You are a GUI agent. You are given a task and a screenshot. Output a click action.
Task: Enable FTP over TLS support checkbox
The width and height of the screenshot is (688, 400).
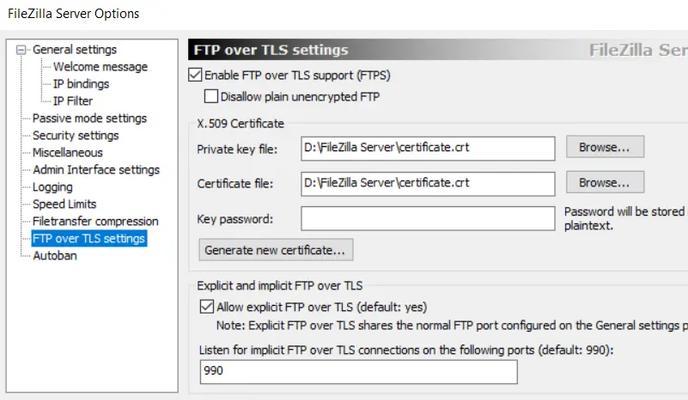pos(195,75)
